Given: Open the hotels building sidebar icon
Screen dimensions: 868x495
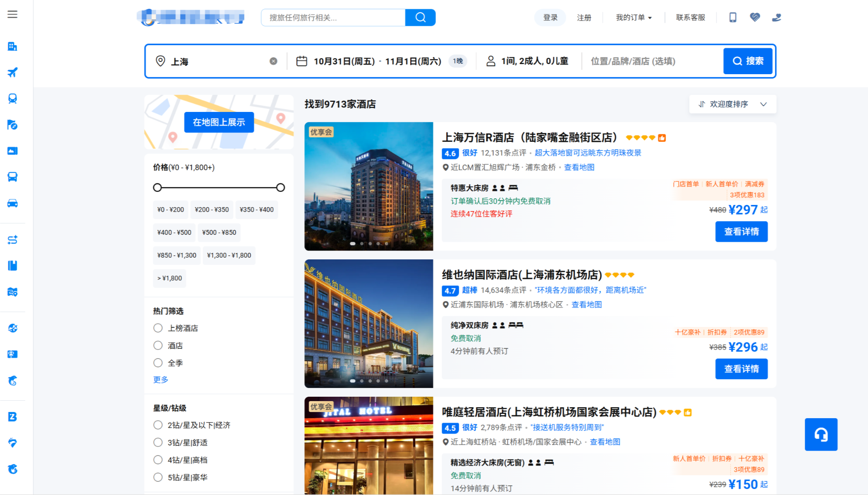Looking at the screenshot, I should tap(12, 47).
